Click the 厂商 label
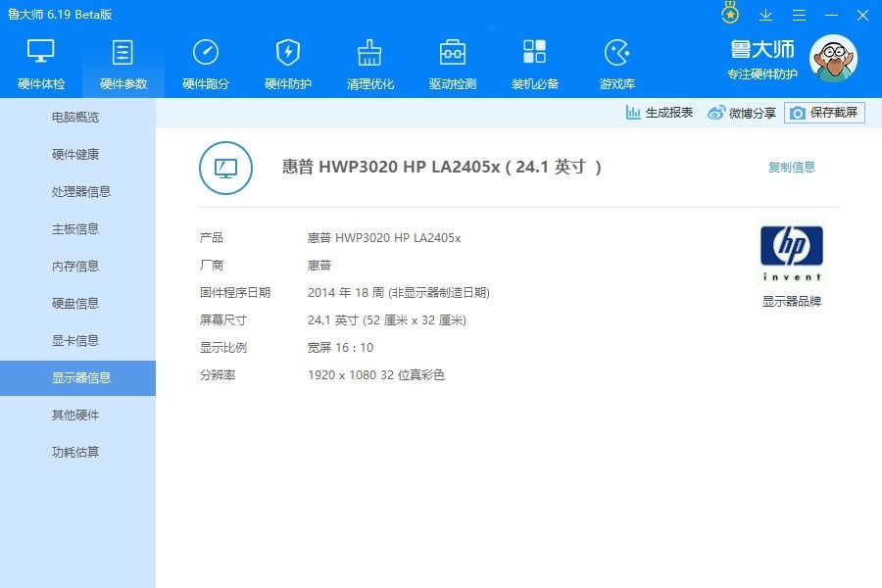 (212, 265)
